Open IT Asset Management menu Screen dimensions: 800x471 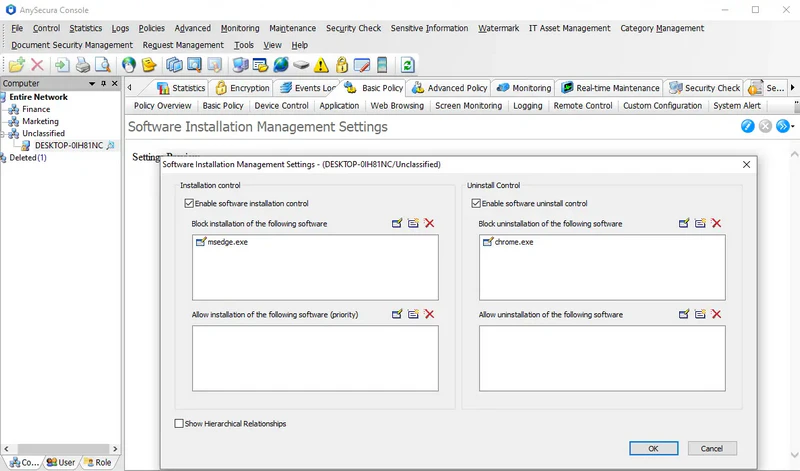569,28
